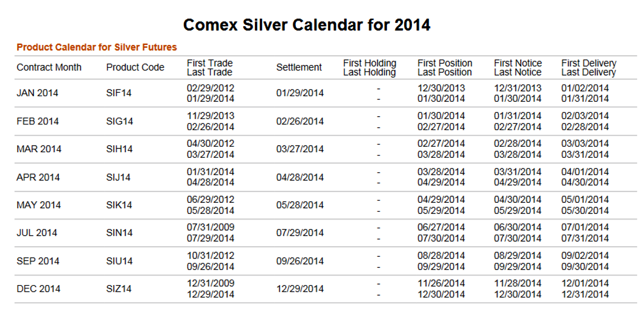
Task: Click the 07/29/2014 settlement date for SIN14
Action: point(300,233)
